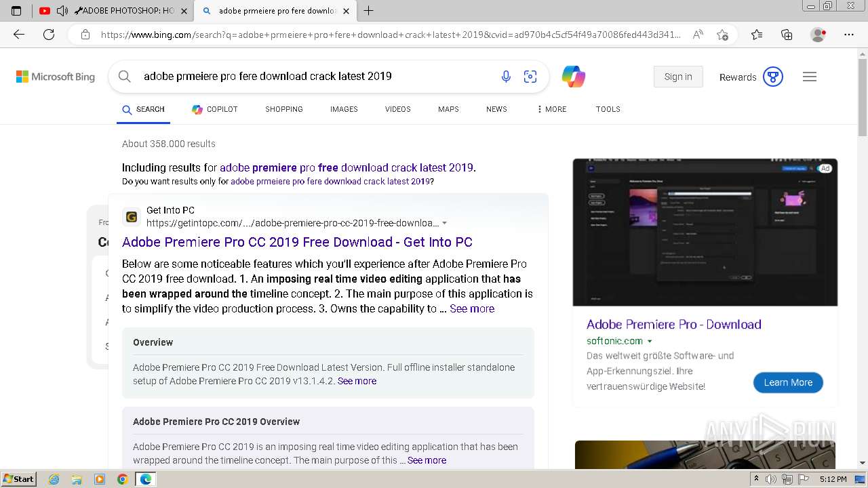Viewport: 868px width, 488px height.
Task: Open Chrome from the taskbar
Action: [122, 479]
